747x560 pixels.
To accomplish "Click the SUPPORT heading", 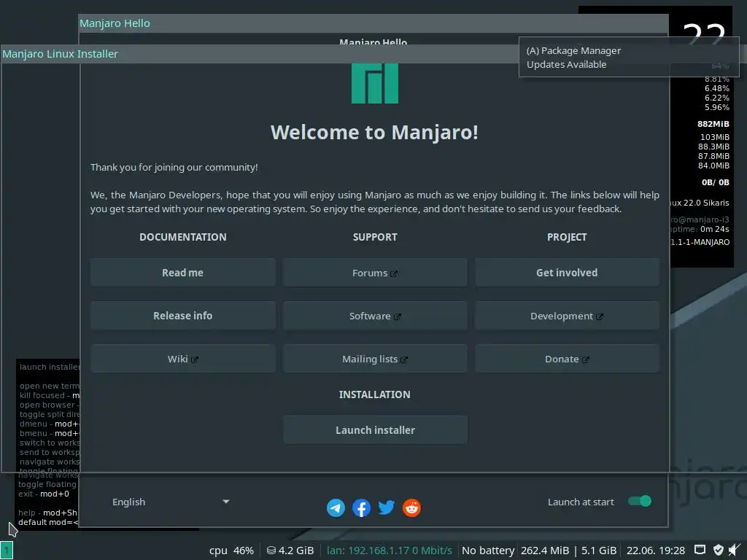I will pos(375,237).
